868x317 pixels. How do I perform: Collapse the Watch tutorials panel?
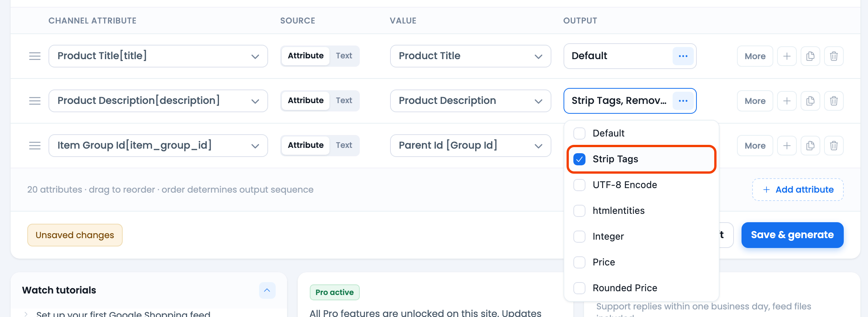(x=267, y=290)
